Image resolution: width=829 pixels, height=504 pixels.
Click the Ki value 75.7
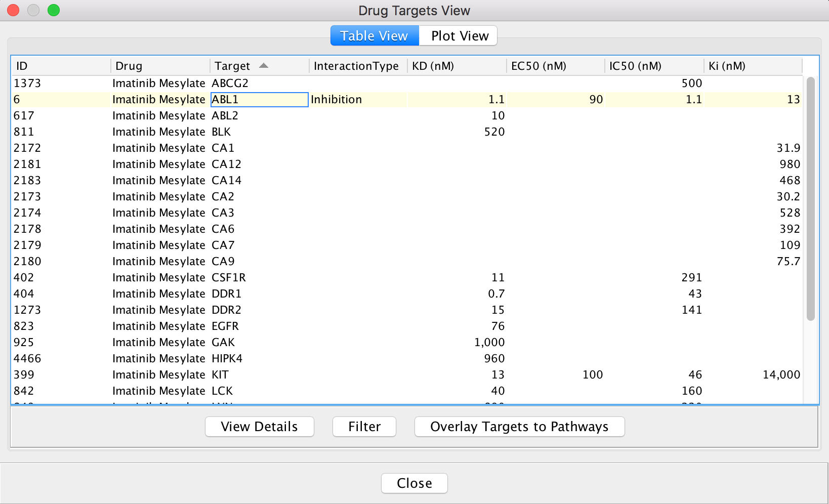(x=789, y=262)
